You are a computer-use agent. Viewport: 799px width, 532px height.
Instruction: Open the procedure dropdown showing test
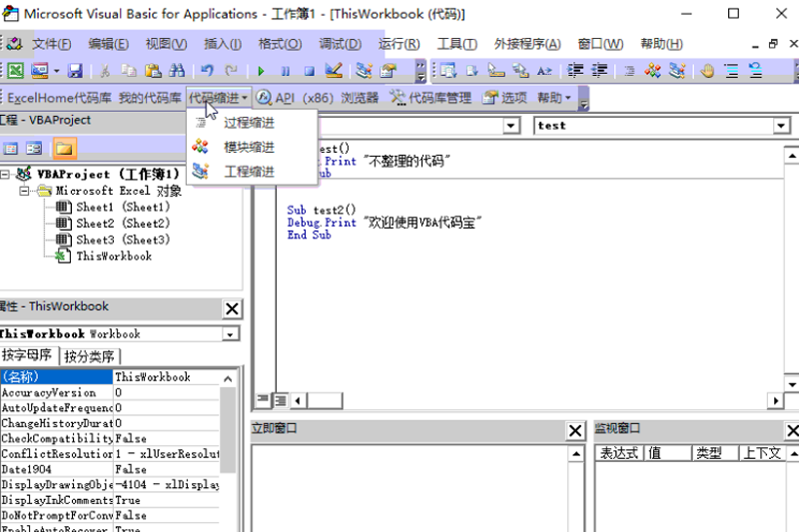pyautogui.click(x=781, y=126)
